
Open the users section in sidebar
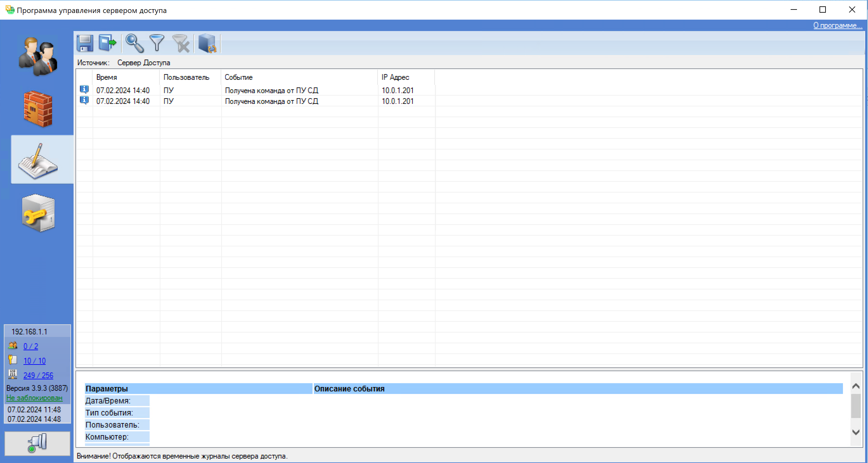(38, 56)
